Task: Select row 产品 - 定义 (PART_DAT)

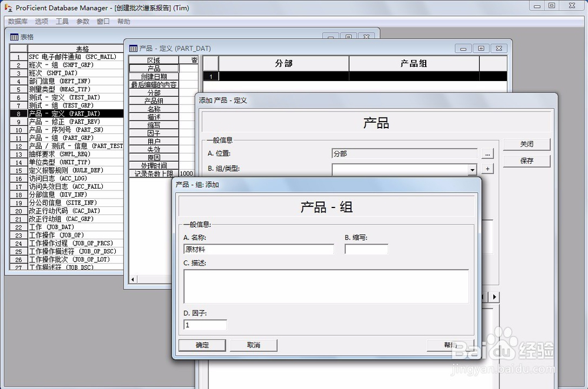Action: (x=75, y=113)
